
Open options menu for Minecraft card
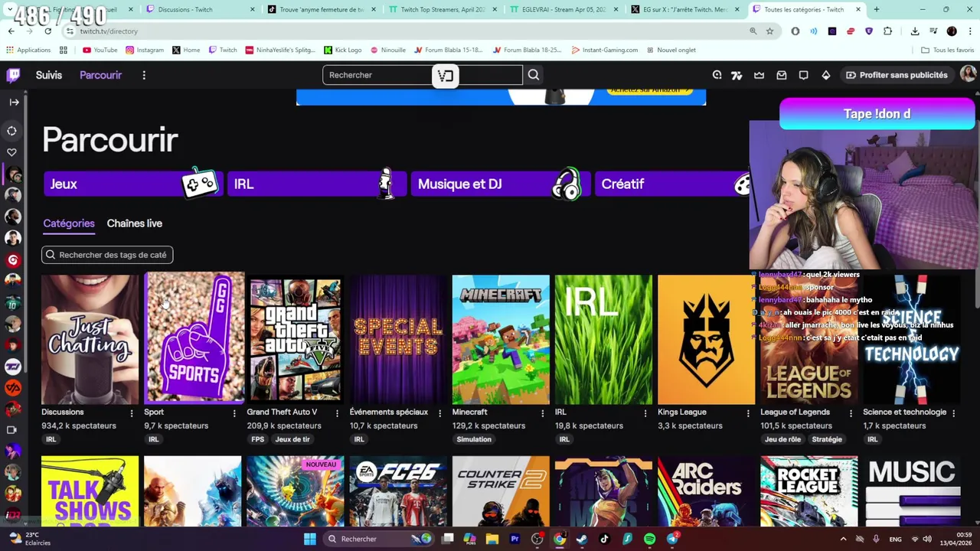(542, 413)
